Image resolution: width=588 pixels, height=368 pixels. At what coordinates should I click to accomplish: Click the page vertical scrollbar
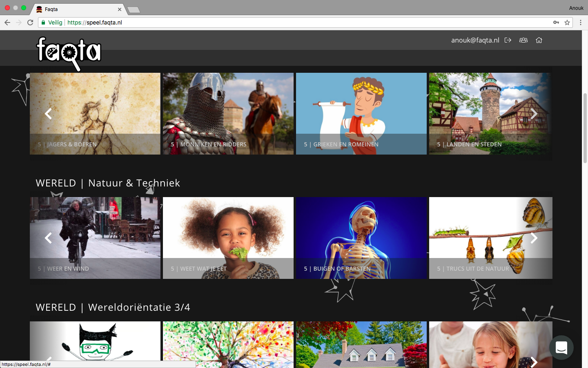coord(585,128)
